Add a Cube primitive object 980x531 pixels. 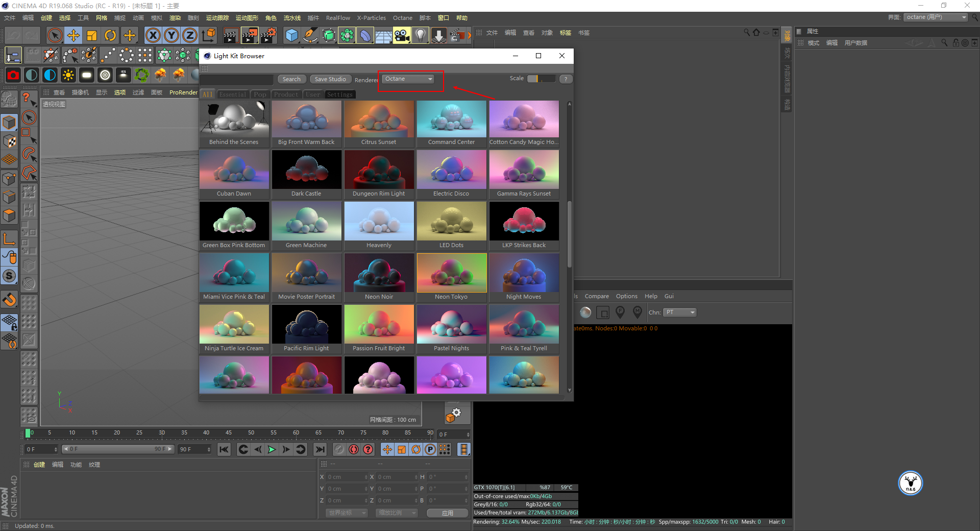tap(291, 35)
